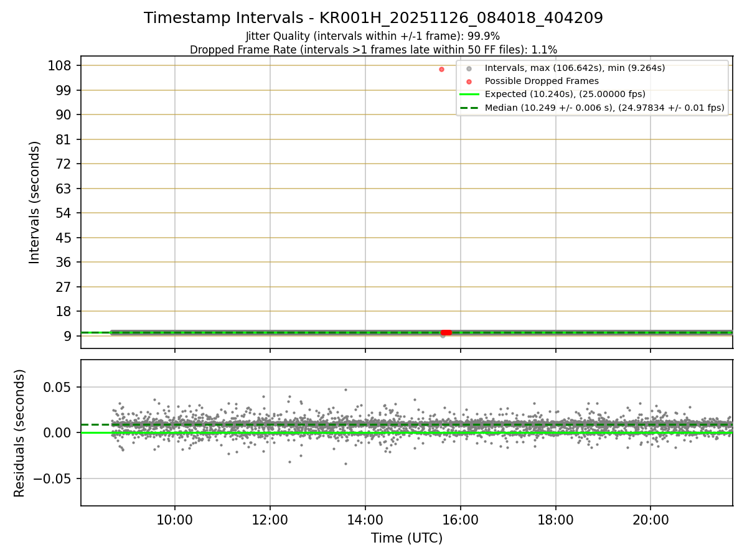Click the y-axis tick label '81'
The height and width of the screenshot is (560, 747).
tap(63, 139)
